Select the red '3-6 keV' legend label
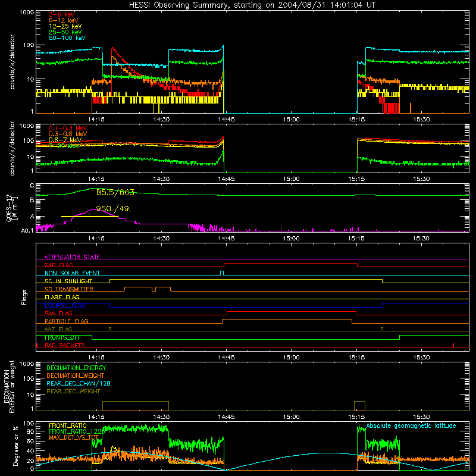 click(x=61, y=14)
